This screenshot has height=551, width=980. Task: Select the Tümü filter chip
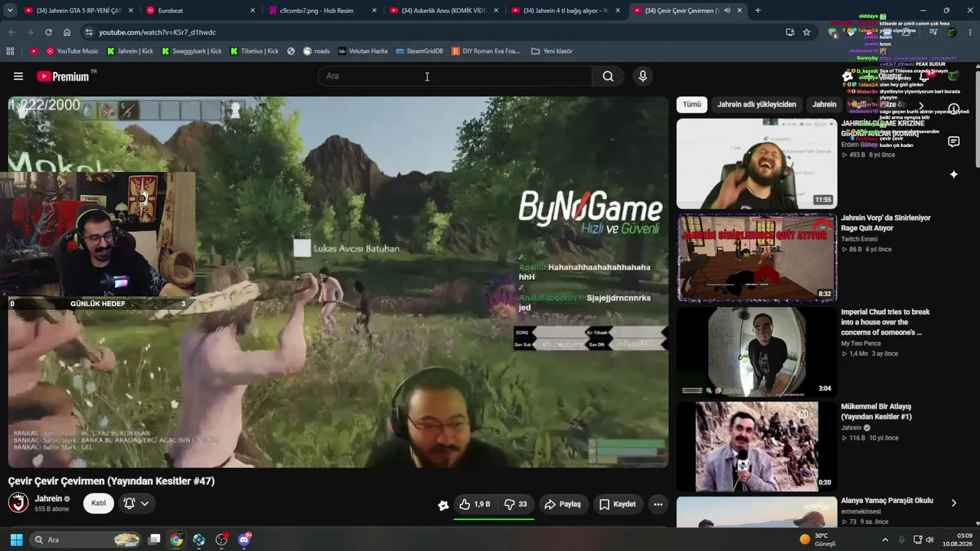click(692, 104)
